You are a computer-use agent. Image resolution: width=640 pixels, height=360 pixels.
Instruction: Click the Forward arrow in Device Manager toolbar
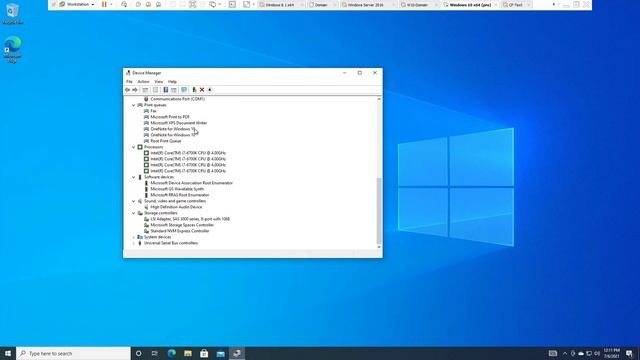point(135,90)
